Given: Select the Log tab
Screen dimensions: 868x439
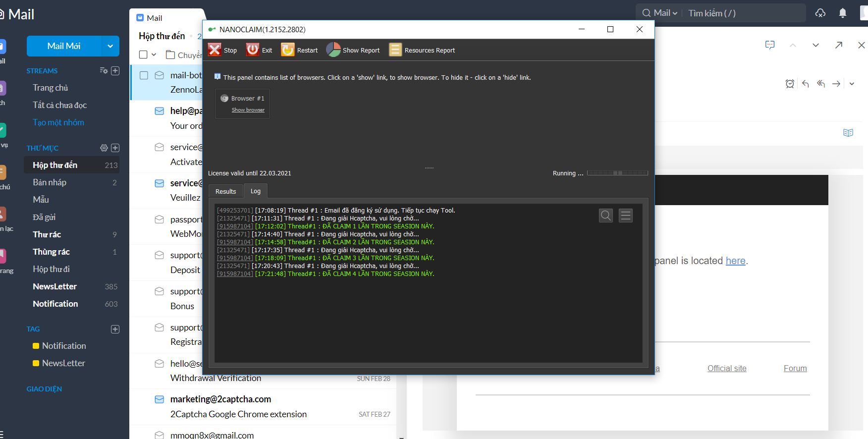Looking at the screenshot, I should point(256,191).
